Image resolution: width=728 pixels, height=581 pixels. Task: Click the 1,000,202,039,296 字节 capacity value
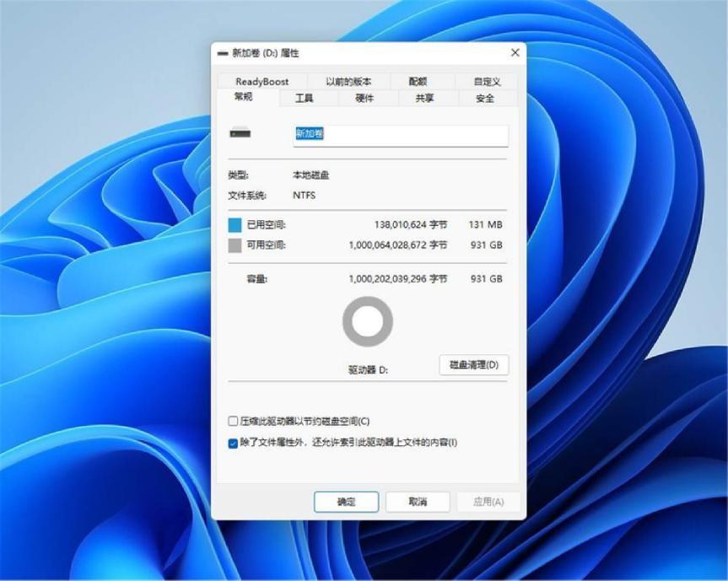[x=398, y=279]
